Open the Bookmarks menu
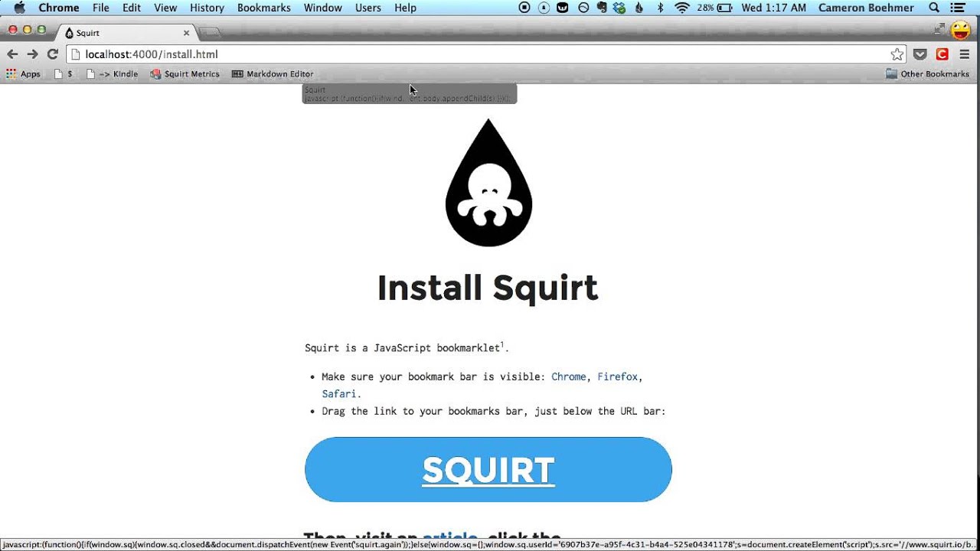980x551 pixels. [264, 8]
